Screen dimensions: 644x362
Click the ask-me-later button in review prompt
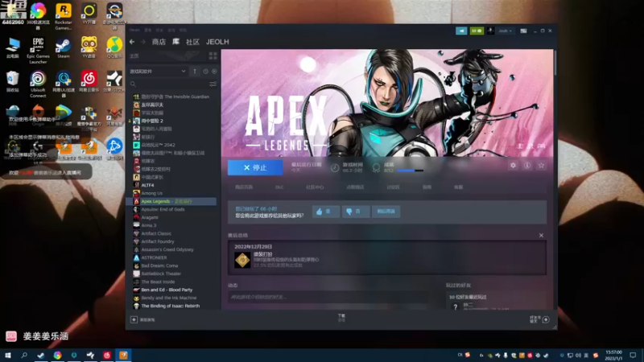[x=386, y=212]
